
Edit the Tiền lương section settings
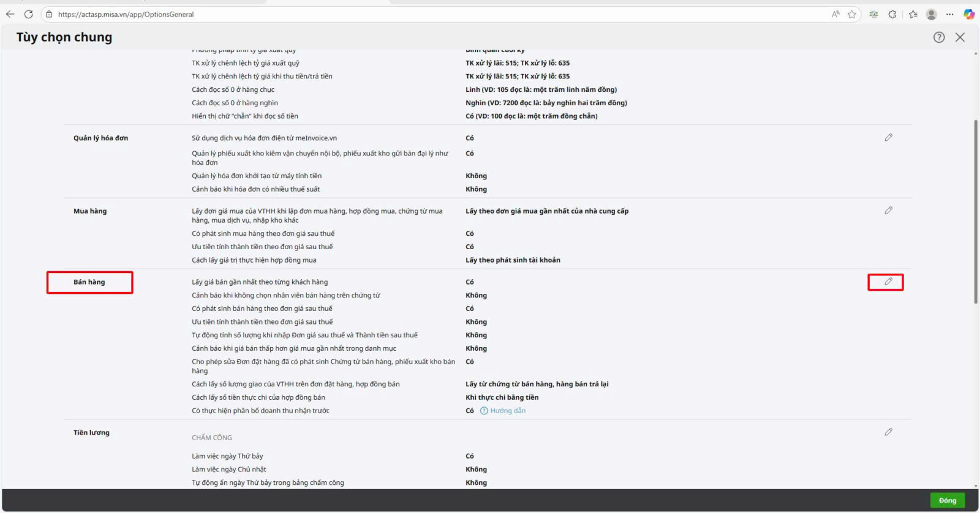pyautogui.click(x=888, y=432)
